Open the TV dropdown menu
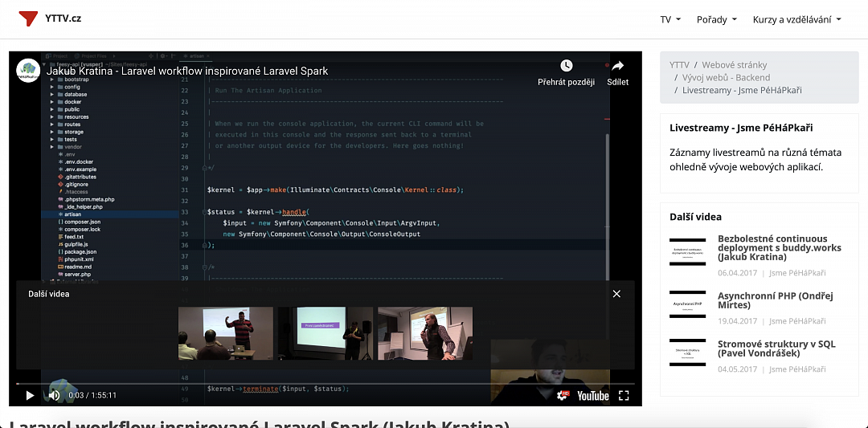Screen dimensions: 868x428 point(670,19)
